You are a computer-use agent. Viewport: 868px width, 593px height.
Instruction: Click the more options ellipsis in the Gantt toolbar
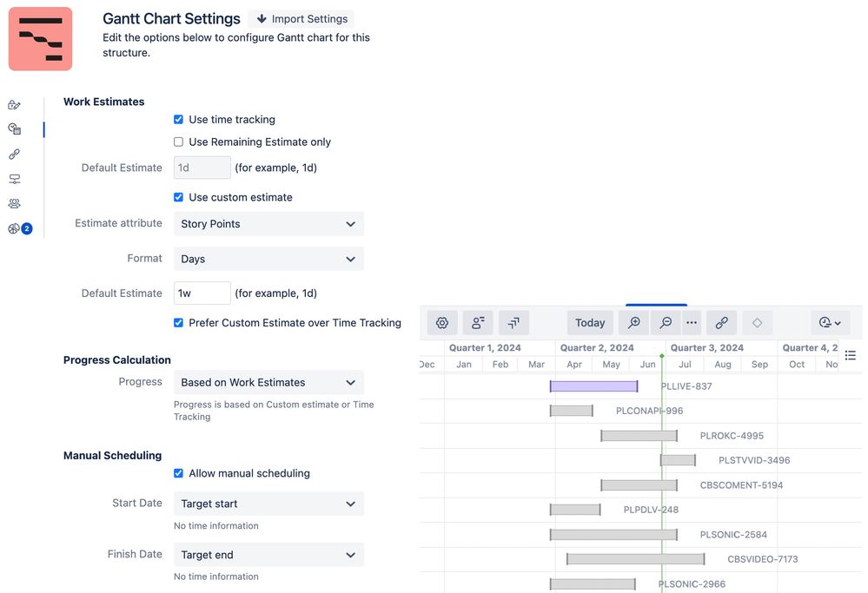pyautogui.click(x=691, y=322)
